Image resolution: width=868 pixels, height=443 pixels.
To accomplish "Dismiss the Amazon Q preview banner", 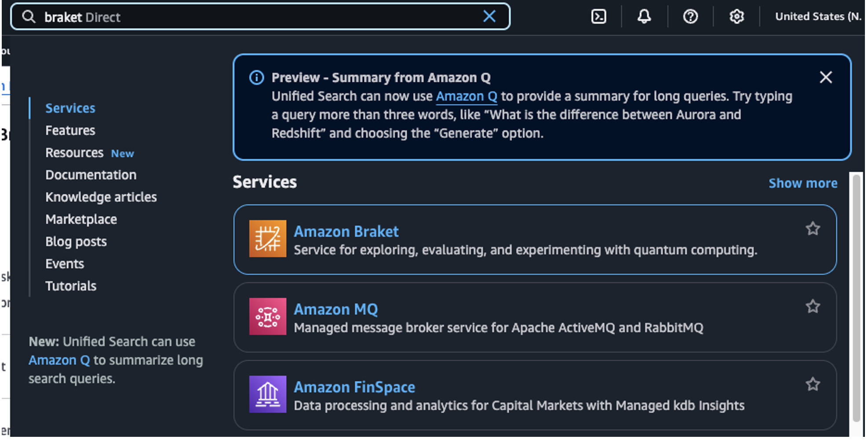I will (x=826, y=77).
